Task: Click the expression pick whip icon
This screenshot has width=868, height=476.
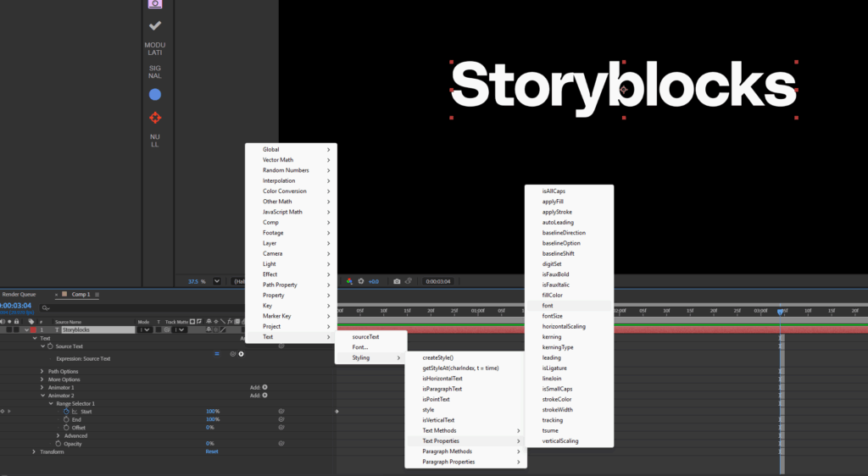Action: point(233,354)
